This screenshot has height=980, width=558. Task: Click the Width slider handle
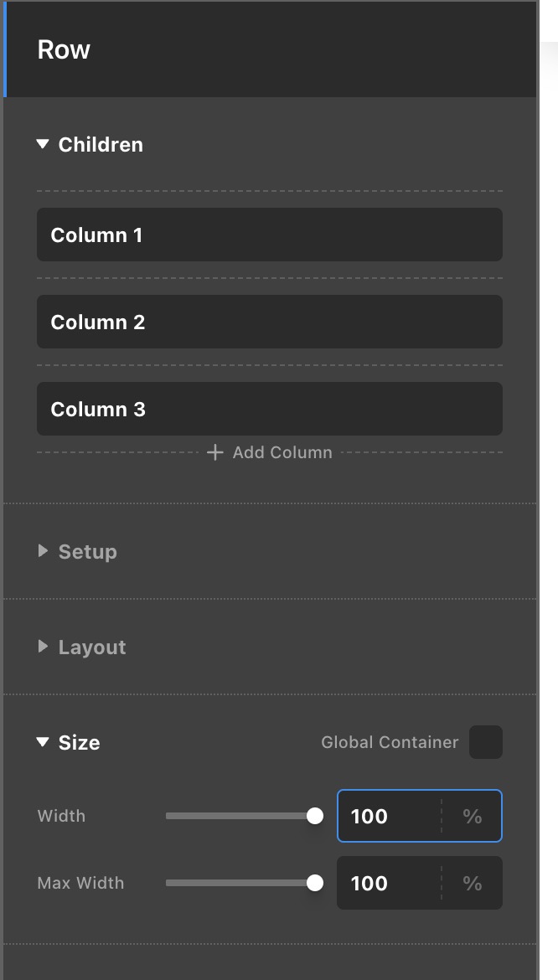[315, 816]
